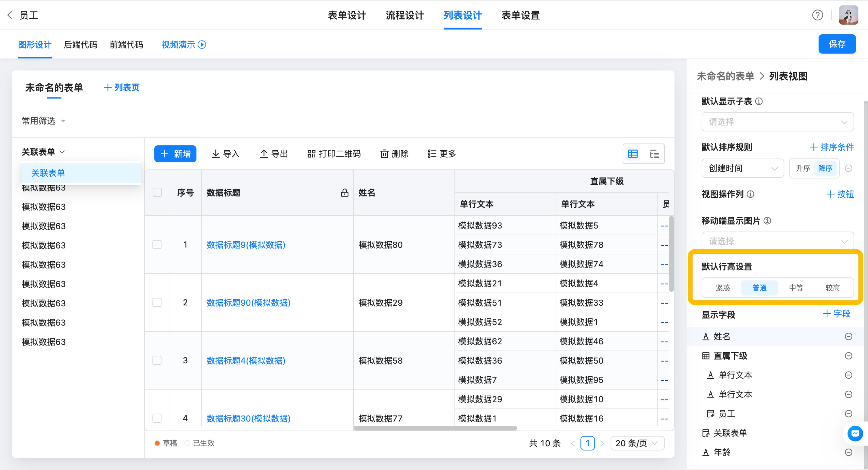This screenshot has width=868, height=470.
Task: Open the 创建时间 sort field dropdown
Action: point(742,168)
